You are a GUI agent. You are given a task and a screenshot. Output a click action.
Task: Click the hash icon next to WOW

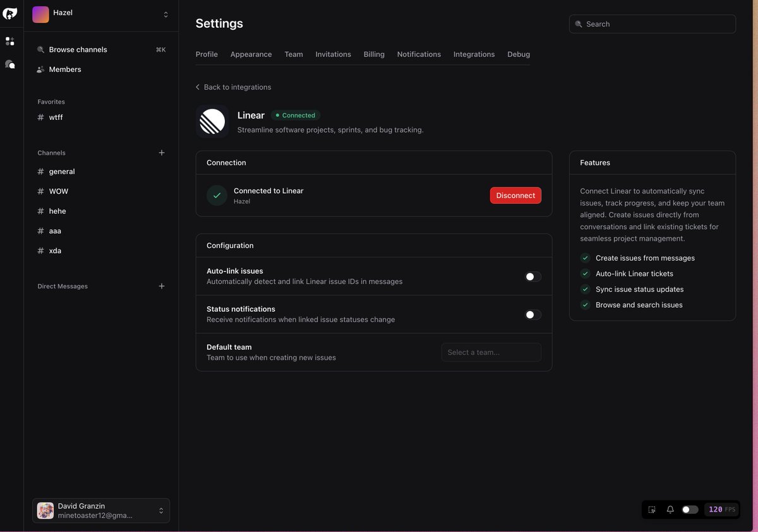41,191
